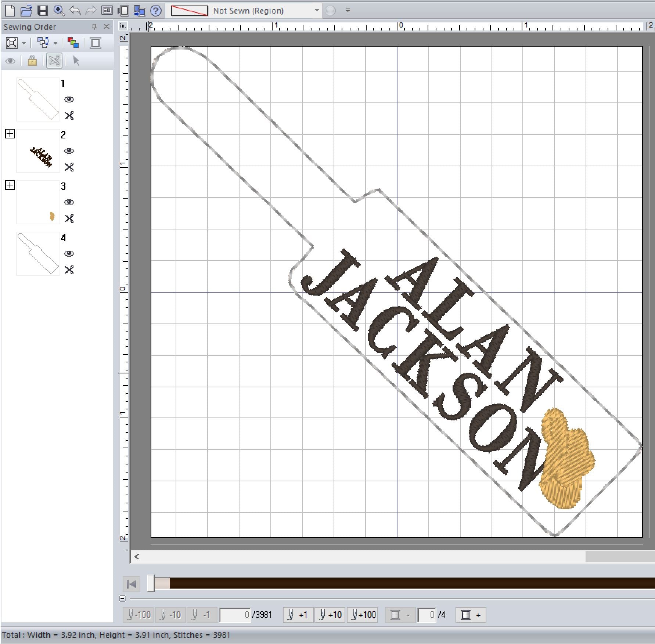Toggle the scissors not-sewn button
Viewport: 655px width, 644px height.
tap(54, 61)
